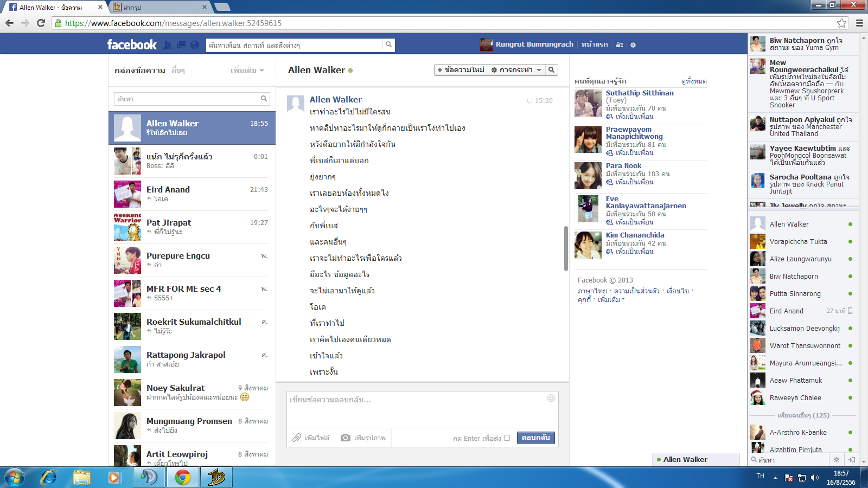
Task: Open the การกระทำ actions dropdown
Action: pos(516,70)
